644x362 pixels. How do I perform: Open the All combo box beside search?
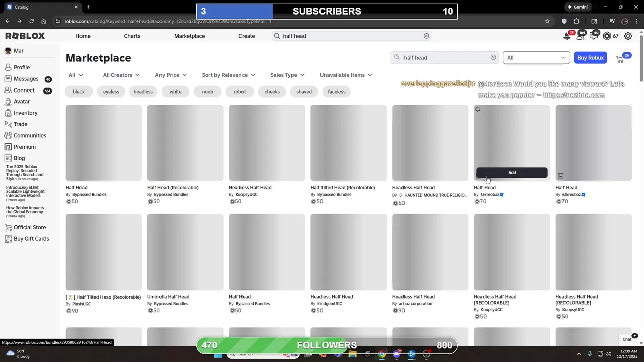pos(536,58)
